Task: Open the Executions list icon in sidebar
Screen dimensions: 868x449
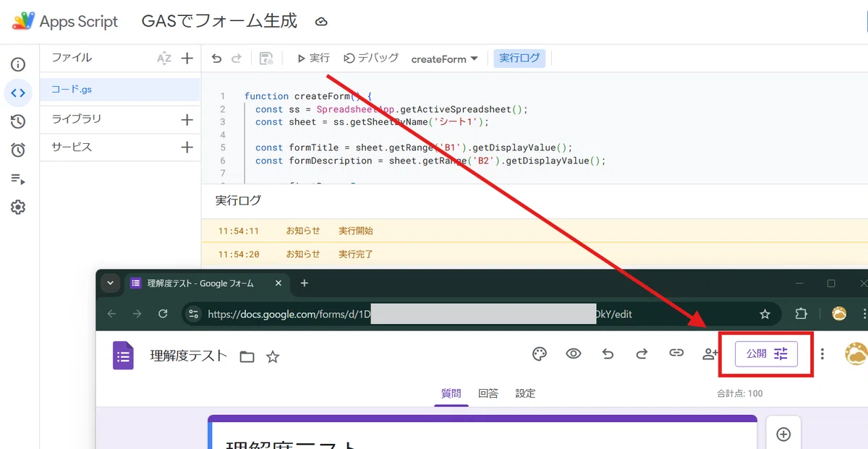Action: (x=18, y=179)
